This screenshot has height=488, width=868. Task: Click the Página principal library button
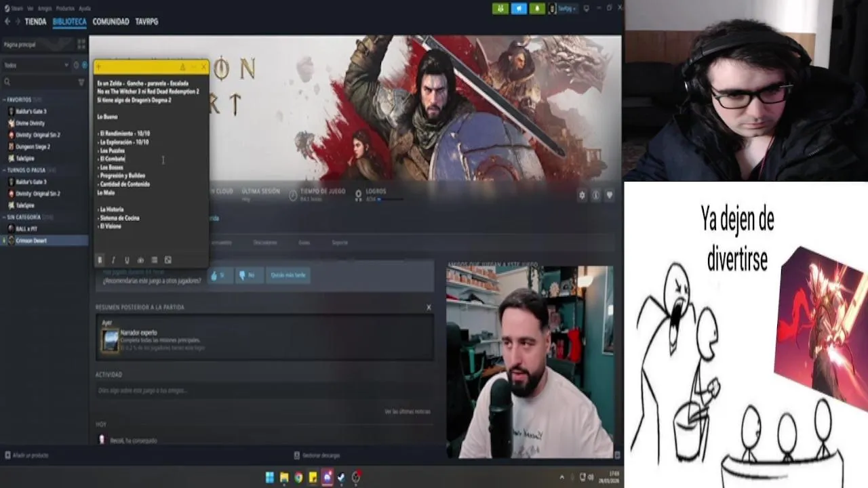point(37,44)
